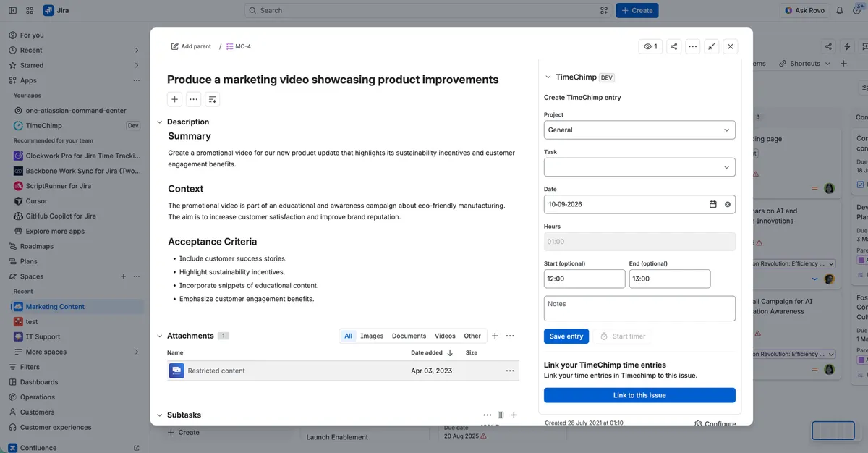This screenshot has height=453, width=868.
Task: Open the watch options eye icon
Action: tap(650, 46)
